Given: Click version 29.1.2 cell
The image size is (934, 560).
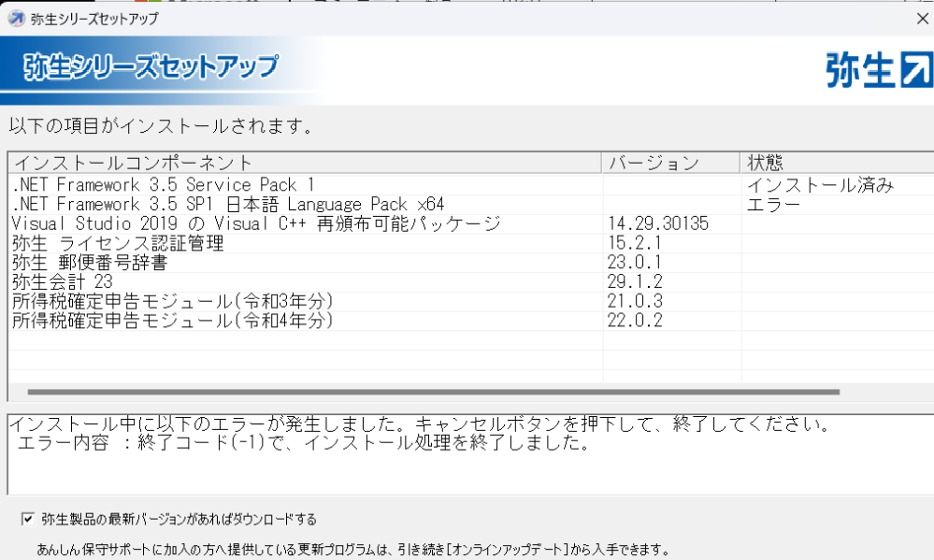Looking at the screenshot, I should (x=635, y=281).
